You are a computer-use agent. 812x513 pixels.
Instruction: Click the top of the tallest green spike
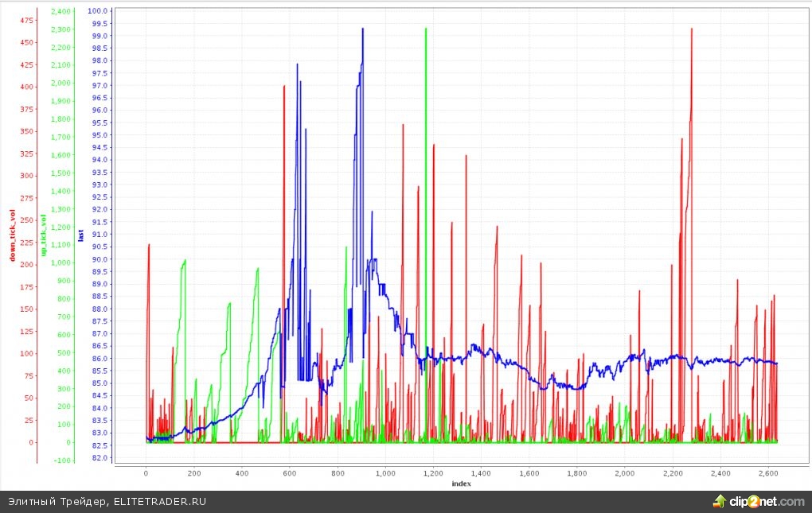(x=426, y=29)
